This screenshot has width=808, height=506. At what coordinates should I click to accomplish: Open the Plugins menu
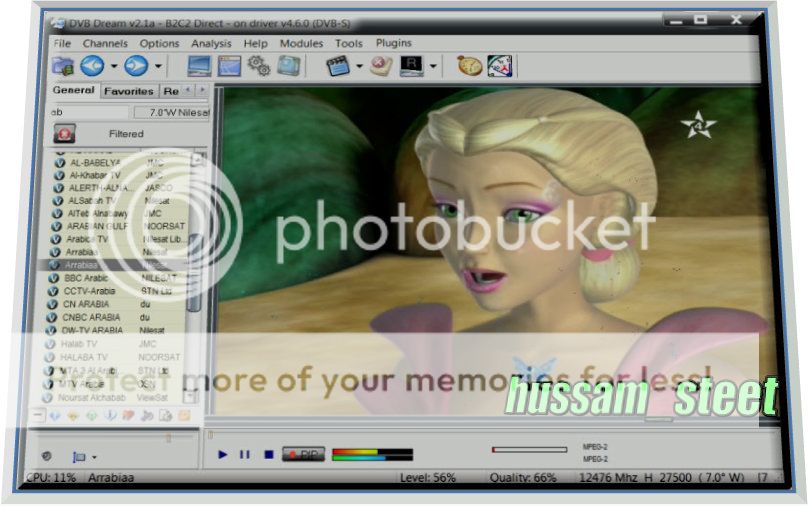[394, 43]
